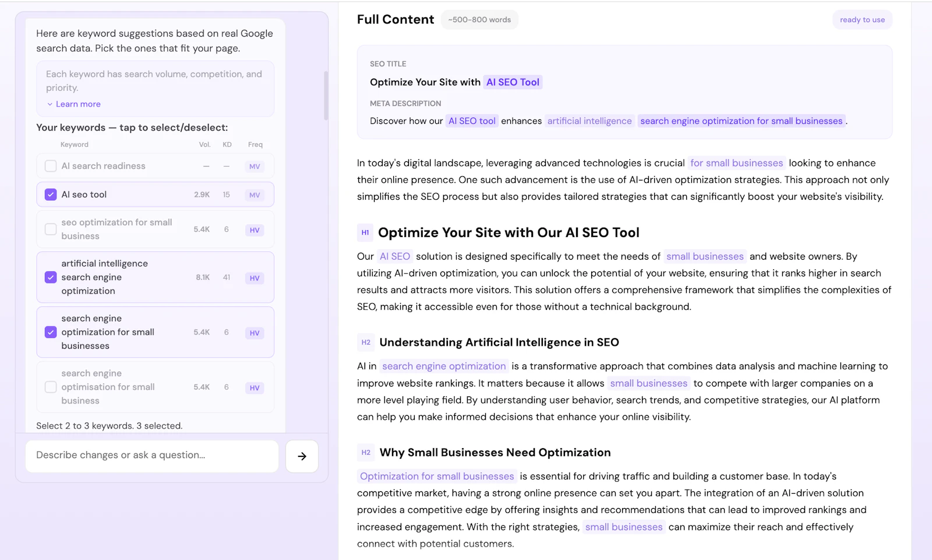This screenshot has width=932, height=560.
Task: Click 'search engine optimization' highlight under H2
Action: [x=444, y=366]
